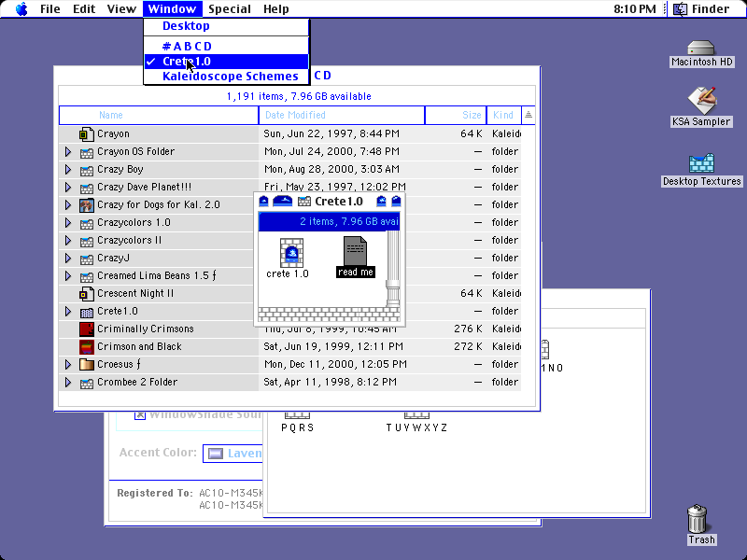Choose Kaleidoscope Schemes in Window menu
747x560 pixels.
click(226, 77)
